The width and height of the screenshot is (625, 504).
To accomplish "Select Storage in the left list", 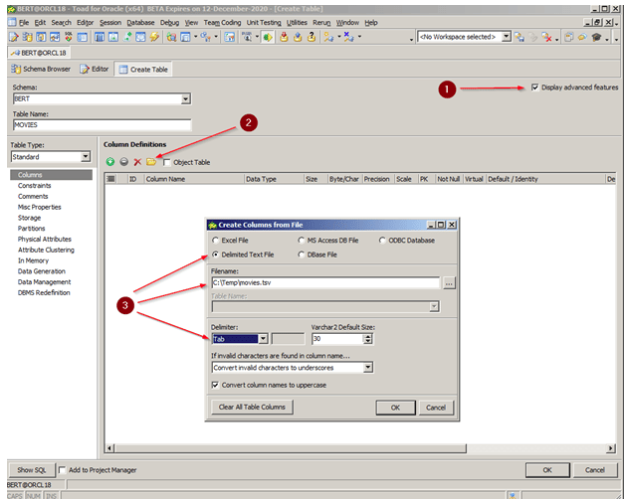I will (29, 218).
